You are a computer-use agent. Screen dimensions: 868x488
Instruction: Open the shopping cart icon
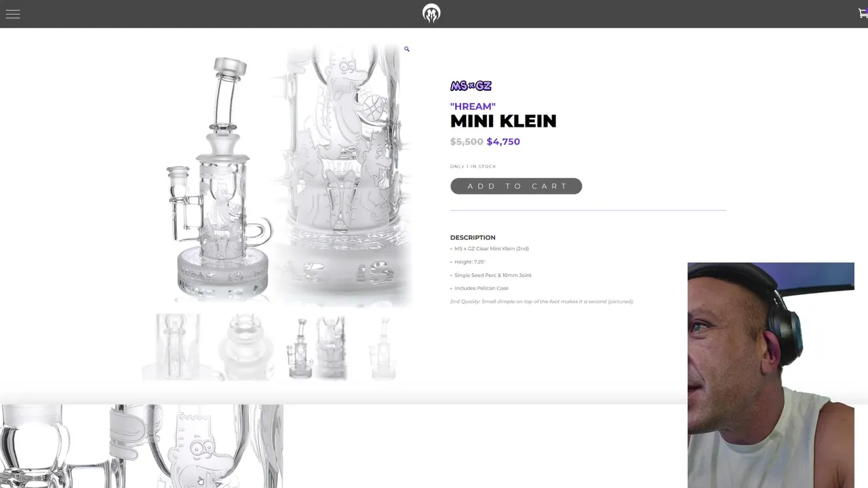point(863,13)
